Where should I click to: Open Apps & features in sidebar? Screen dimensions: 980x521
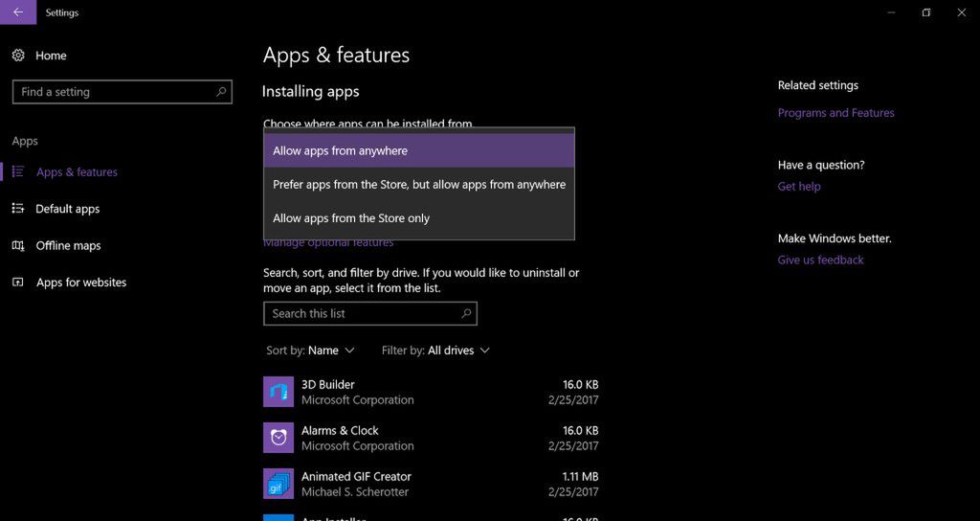point(77,172)
